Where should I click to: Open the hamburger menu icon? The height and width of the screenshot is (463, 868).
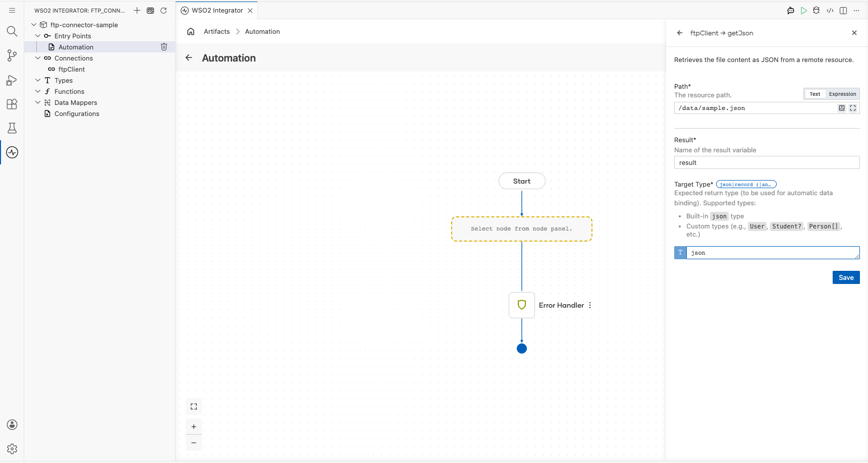(12, 10)
